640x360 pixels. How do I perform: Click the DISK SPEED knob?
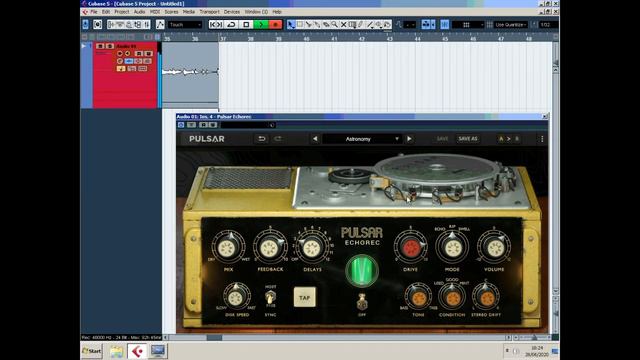click(x=236, y=298)
